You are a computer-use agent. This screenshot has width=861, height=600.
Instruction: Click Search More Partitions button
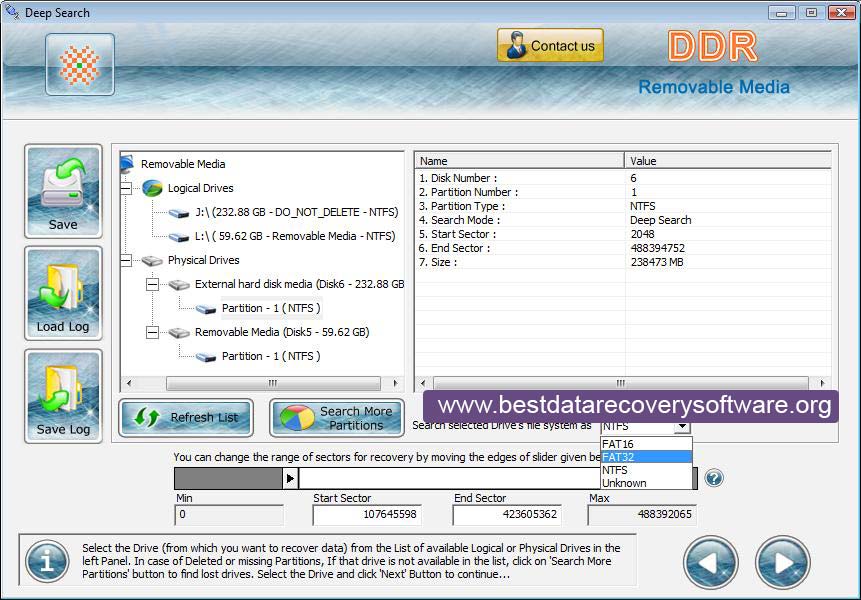point(337,418)
